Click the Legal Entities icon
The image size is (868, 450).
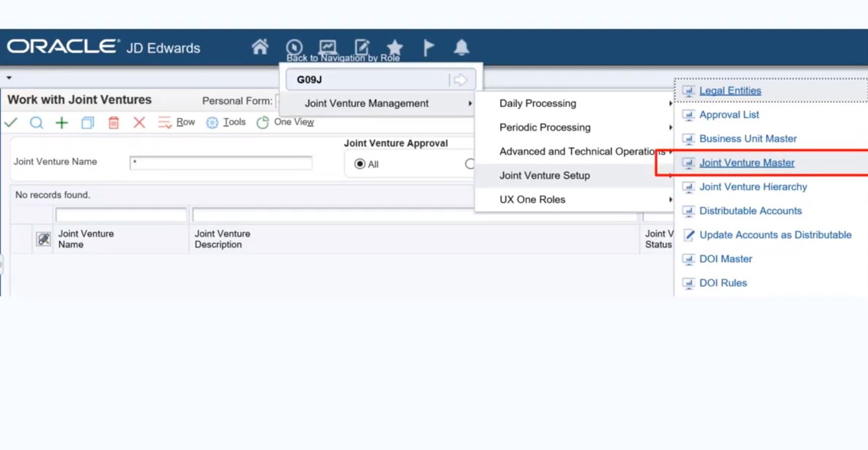689,91
